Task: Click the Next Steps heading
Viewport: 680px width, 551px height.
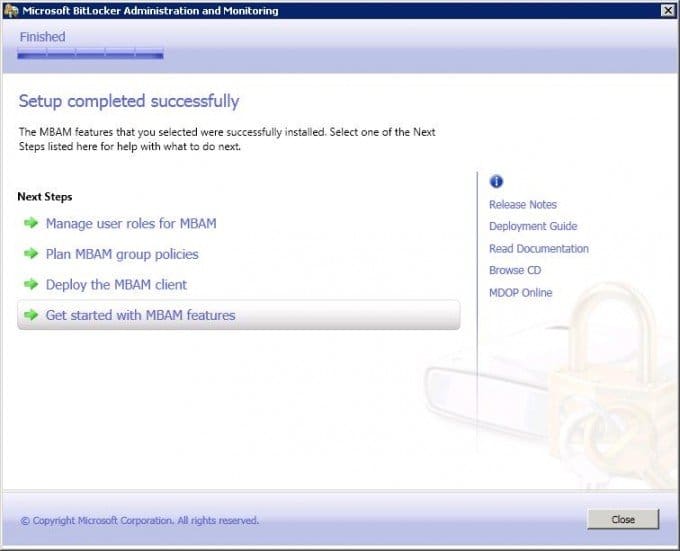Action: coord(45,197)
